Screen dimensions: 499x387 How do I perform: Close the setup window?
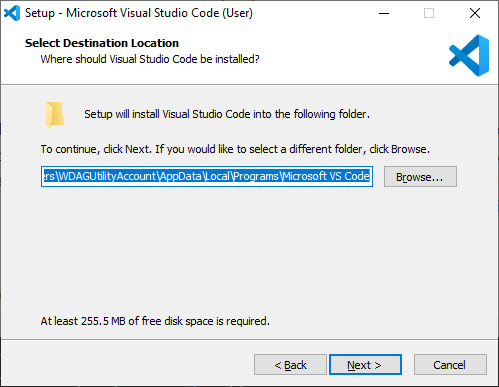tap(475, 13)
